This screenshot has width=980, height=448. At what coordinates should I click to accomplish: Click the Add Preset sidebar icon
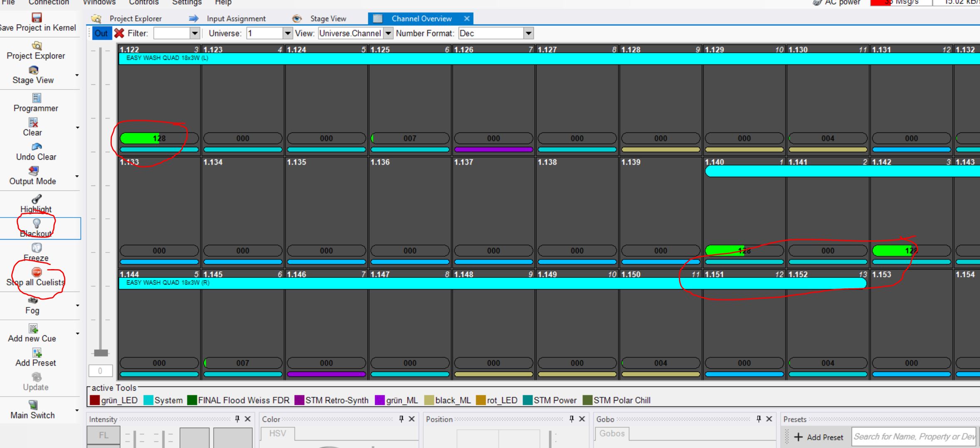pyautogui.click(x=37, y=353)
